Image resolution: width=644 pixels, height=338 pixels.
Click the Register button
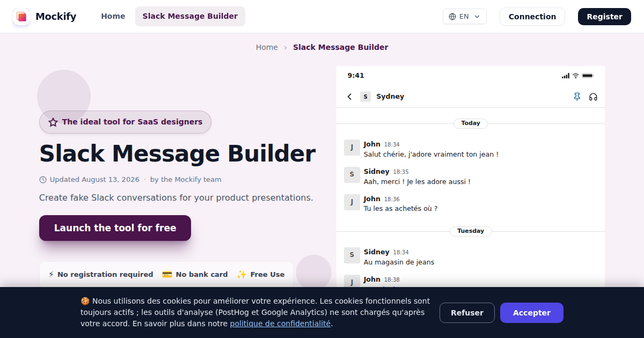(604, 17)
